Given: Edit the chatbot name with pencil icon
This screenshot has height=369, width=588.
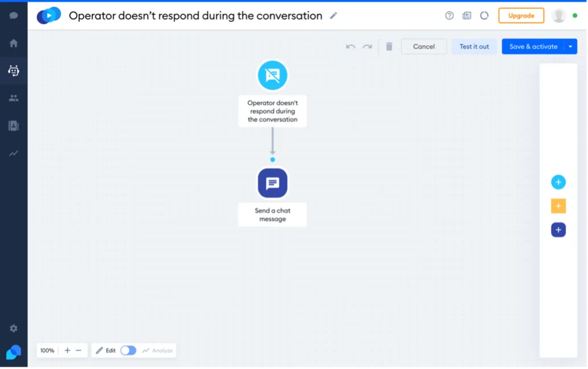Looking at the screenshot, I should pos(334,15).
